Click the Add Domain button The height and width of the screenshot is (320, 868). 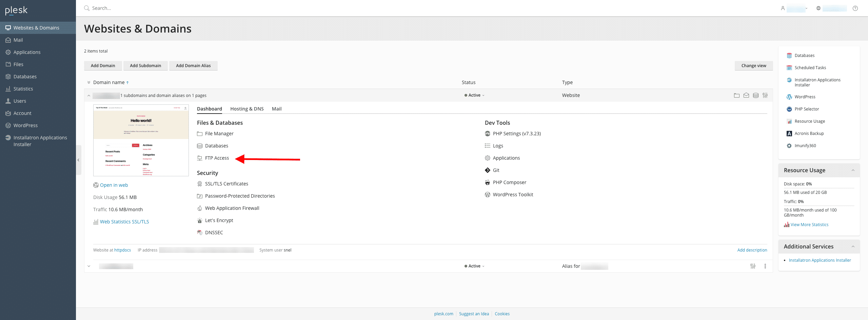point(103,66)
